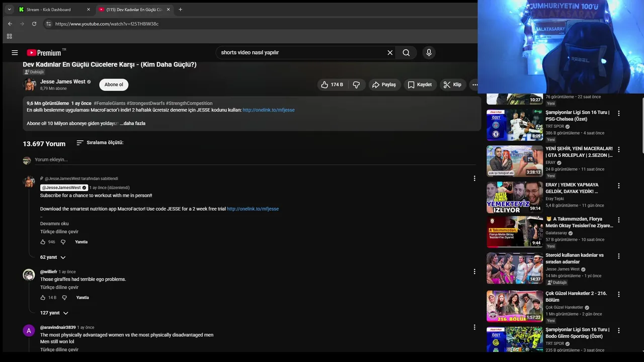Screen dimensions: 644x362
Task: Reply to williefr comment with Yanıtla
Action: pos(83,298)
